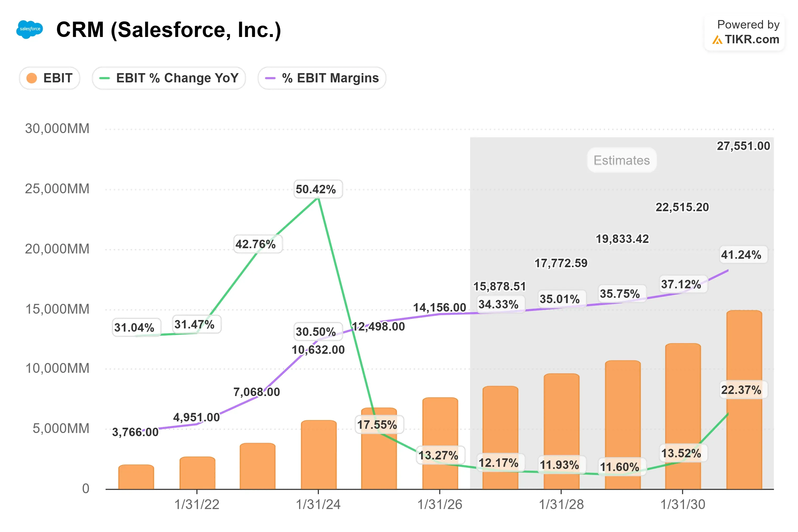The width and height of the screenshot is (798, 532).
Task: Click the tallest orange bar at far right
Action: click(744, 400)
